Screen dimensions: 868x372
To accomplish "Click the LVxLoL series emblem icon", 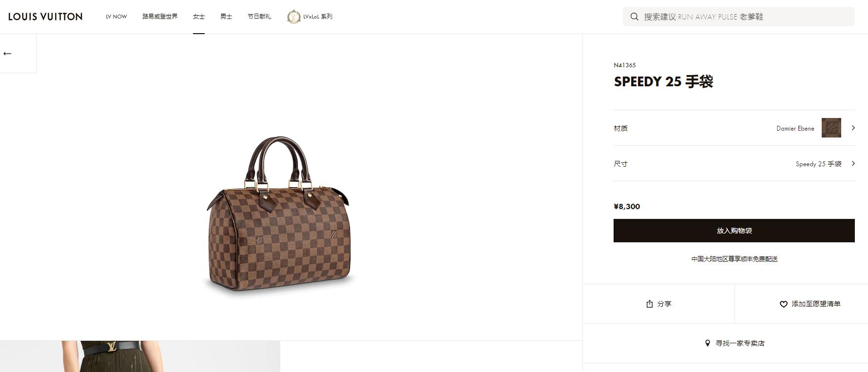I will point(294,17).
